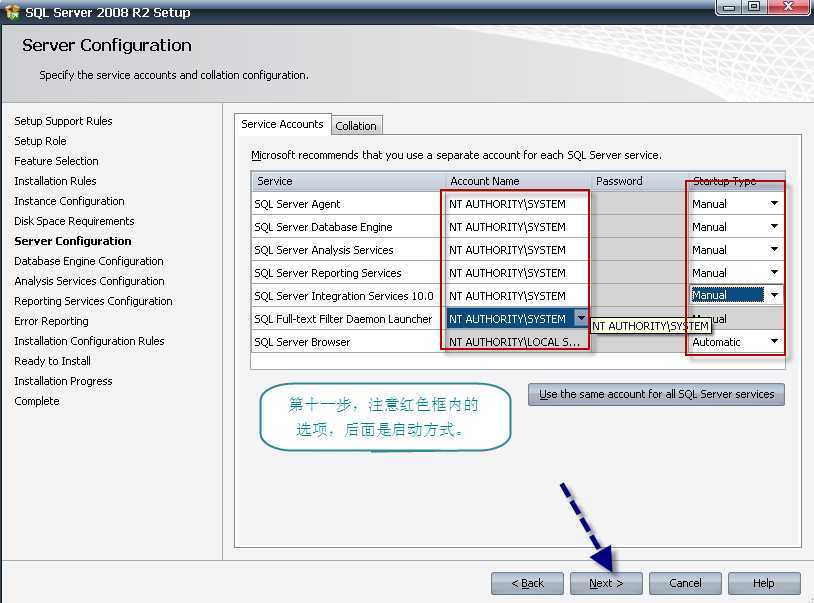Select account name cell for SQL Server Database Engine
Image resolution: width=814 pixels, height=603 pixels.
pyautogui.click(x=517, y=227)
